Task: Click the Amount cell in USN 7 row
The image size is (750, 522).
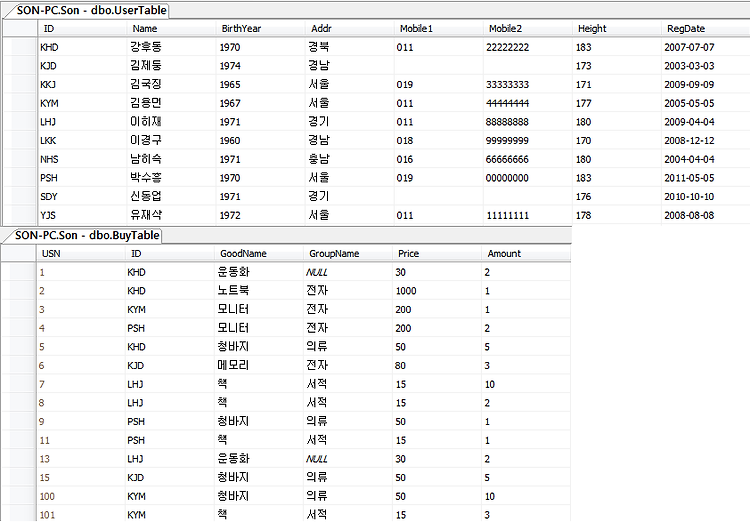Action: point(526,384)
